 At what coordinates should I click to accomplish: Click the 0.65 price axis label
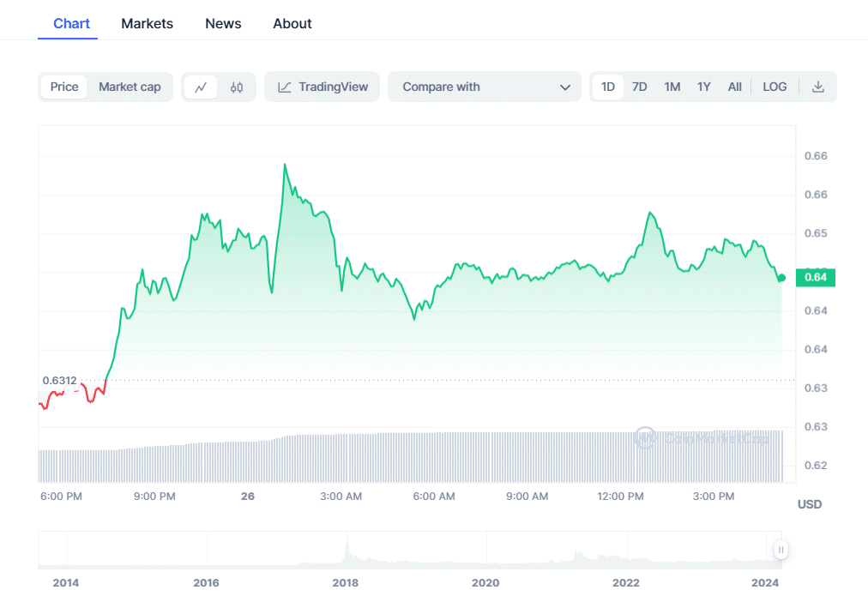[816, 233]
